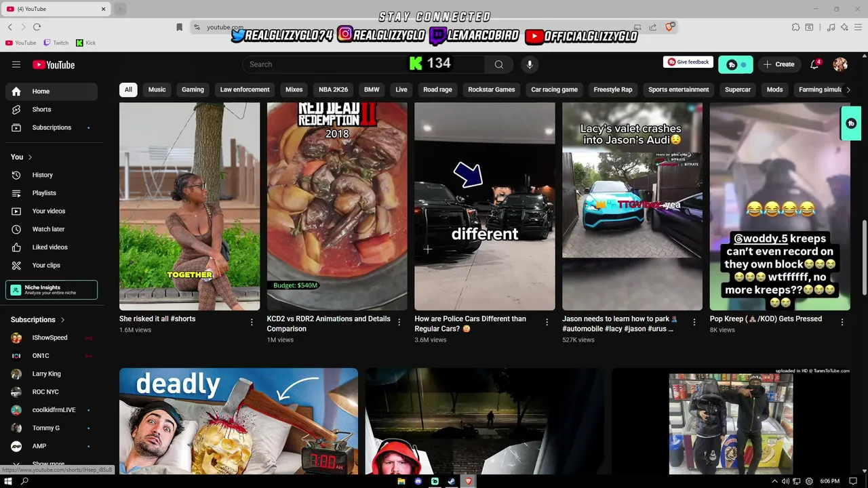868x488 pixels.
Task: Select the Supercar filter chip
Action: click(x=738, y=89)
